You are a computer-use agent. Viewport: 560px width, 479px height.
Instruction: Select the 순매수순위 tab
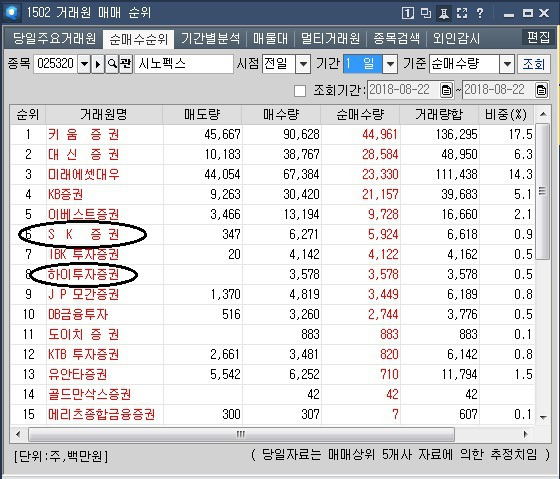click(139, 39)
